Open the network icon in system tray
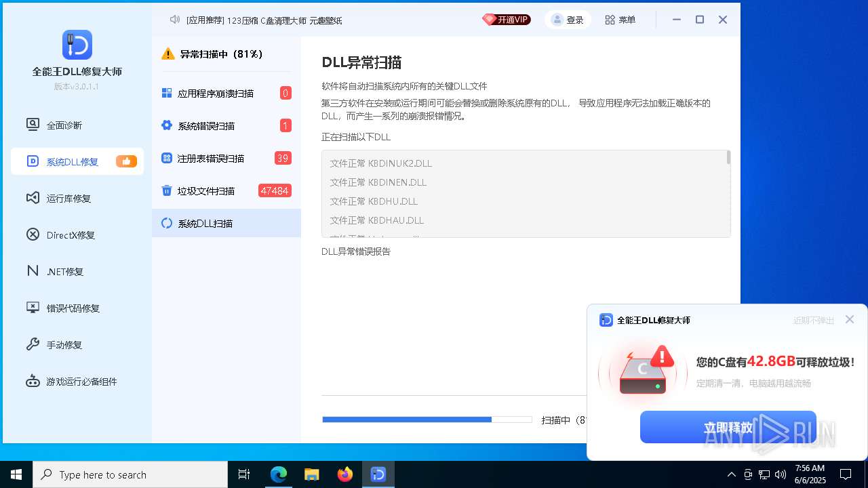Image resolution: width=868 pixels, height=488 pixels. coord(764,474)
